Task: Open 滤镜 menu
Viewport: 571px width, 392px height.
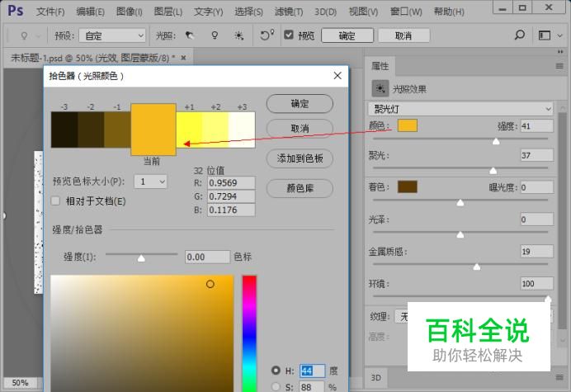Action: tap(289, 12)
